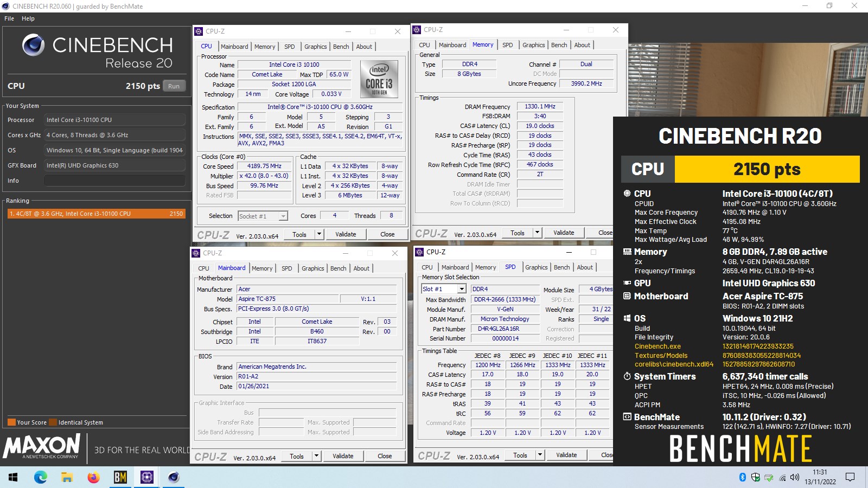Select Memory tab in SPD window

tap(486, 267)
